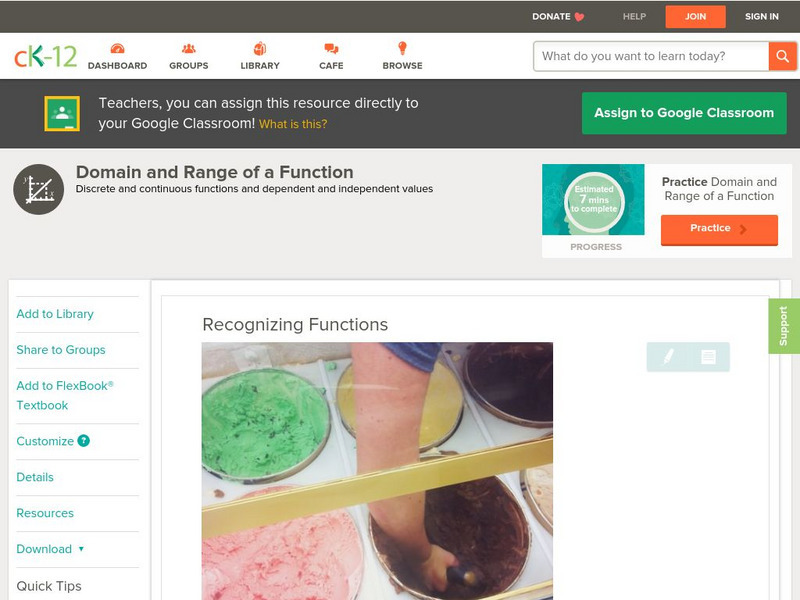
Task: Open the Browse lightbulb icon
Action: (402, 48)
